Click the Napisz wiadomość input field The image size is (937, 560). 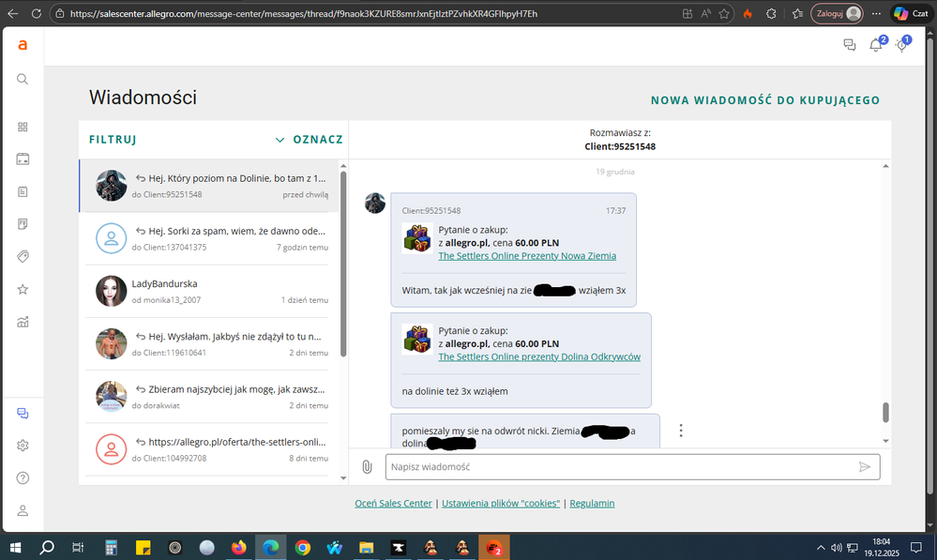click(619, 466)
